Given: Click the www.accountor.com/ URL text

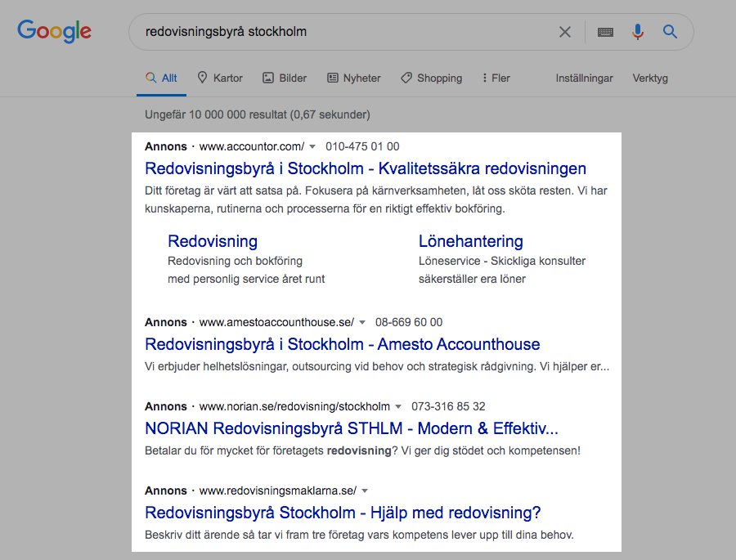Looking at the screenshot, I should [x=252, y=146].
